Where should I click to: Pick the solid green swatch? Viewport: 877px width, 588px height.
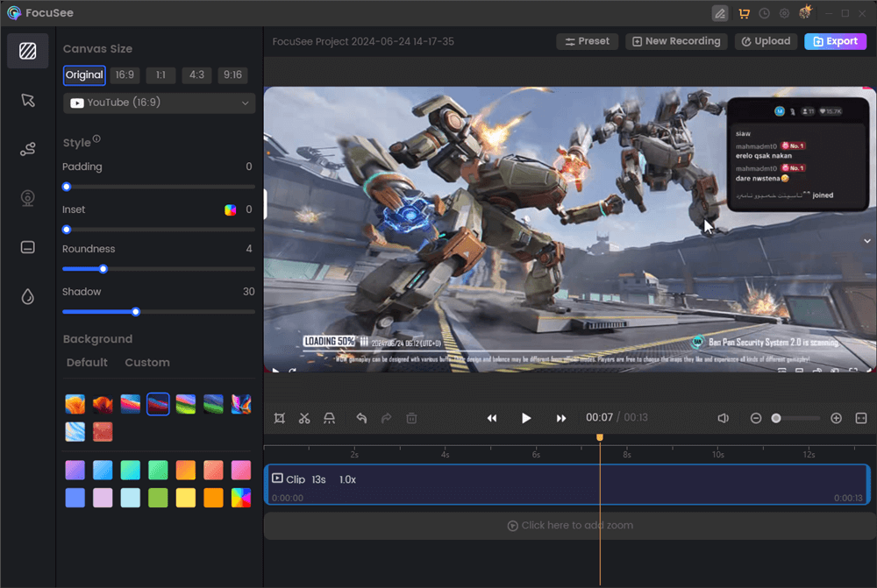coord(158,498)
